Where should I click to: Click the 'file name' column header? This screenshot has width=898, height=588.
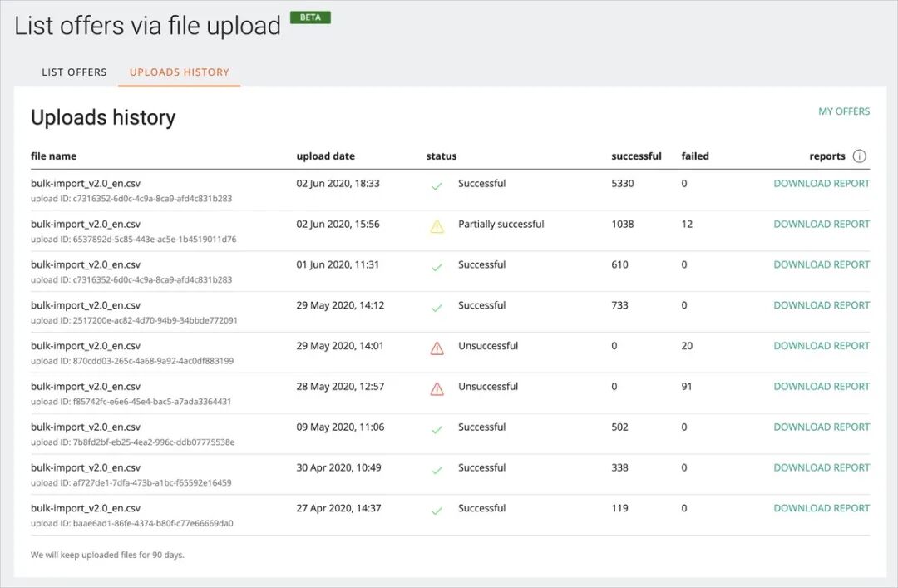[53, 156]
